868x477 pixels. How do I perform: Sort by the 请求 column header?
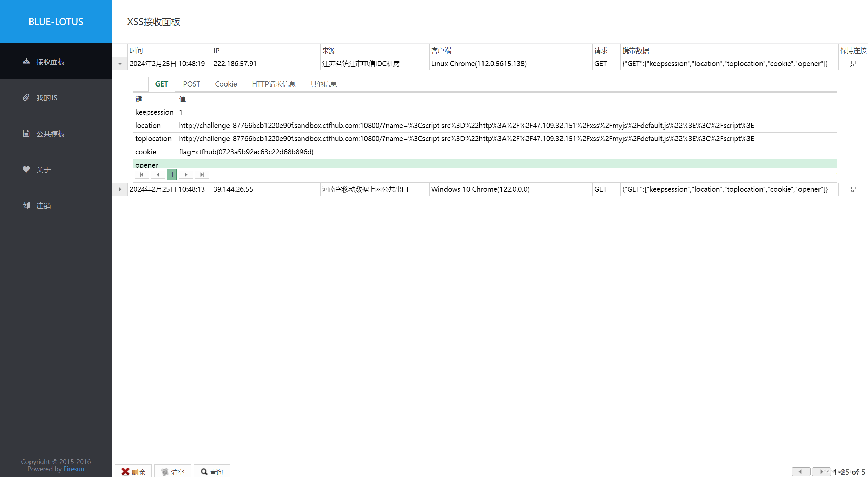pyautogui.click(x=606, y=51)
